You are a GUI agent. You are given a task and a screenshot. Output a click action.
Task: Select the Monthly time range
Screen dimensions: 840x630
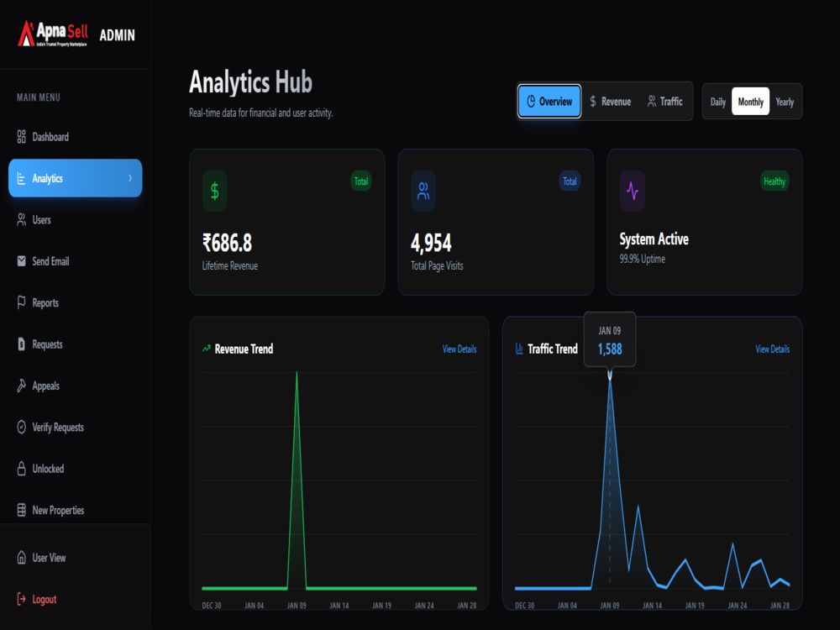pyautogui.click(x=750, y=102)
